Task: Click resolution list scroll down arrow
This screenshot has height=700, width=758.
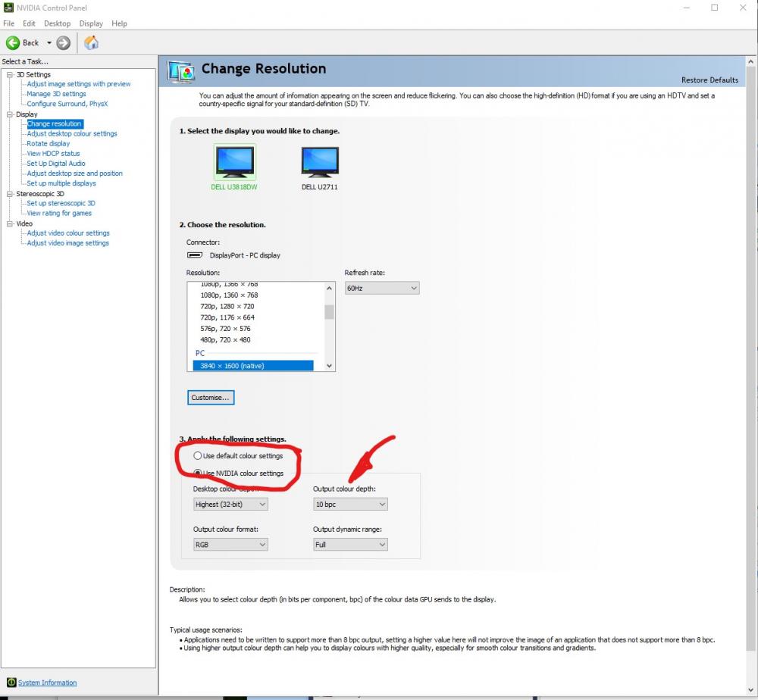Action: (329, 366)
